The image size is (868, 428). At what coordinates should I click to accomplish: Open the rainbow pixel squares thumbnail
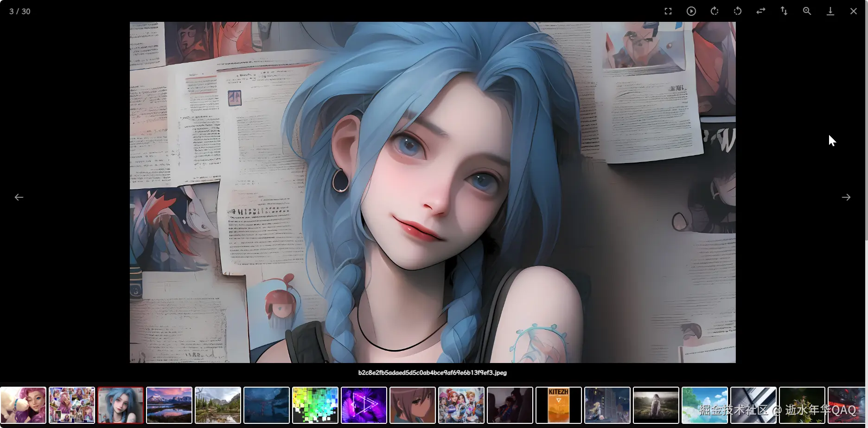(315, 405)
